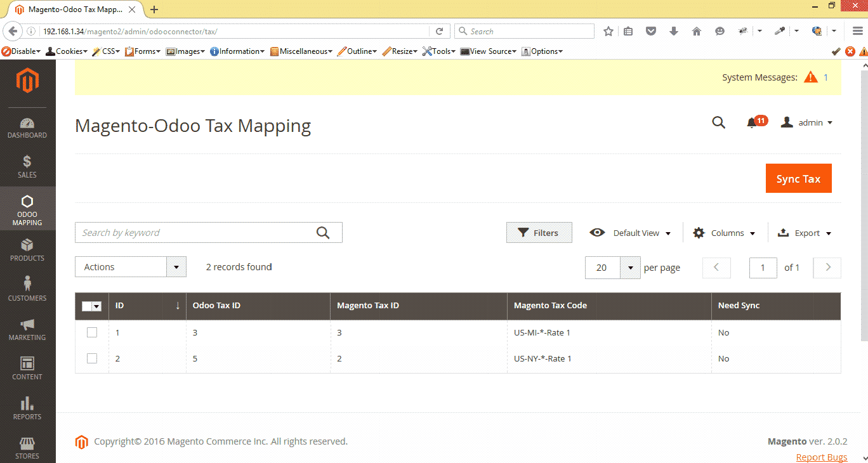Click the checkmark icon in developer toolbar

[x=836, y=51]
